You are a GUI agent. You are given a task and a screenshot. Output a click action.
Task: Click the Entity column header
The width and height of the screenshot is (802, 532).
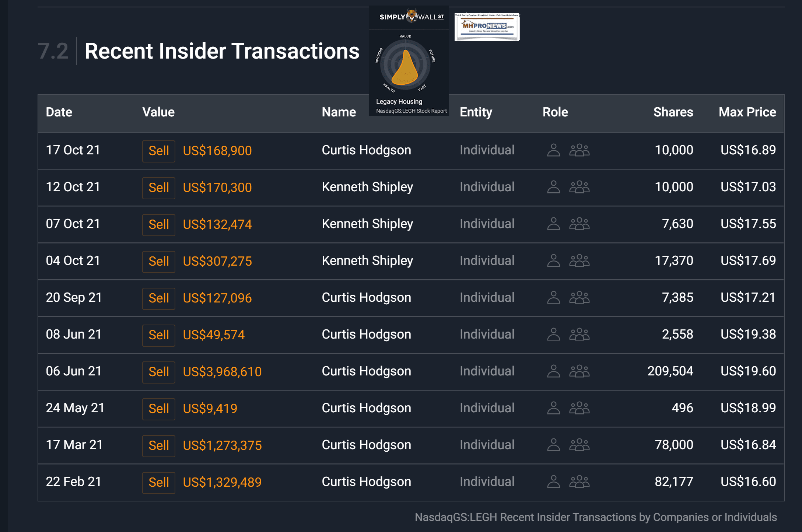tap(476, 112)
